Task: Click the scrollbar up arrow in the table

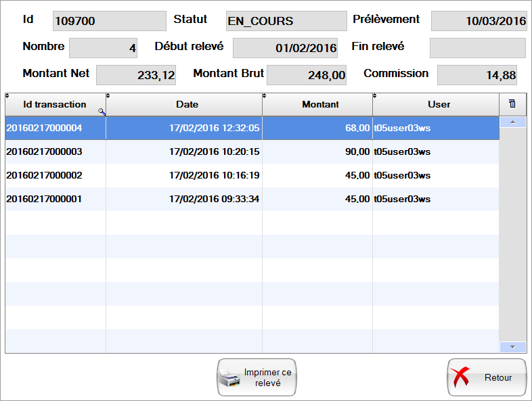Action: (x=512, y=122)
